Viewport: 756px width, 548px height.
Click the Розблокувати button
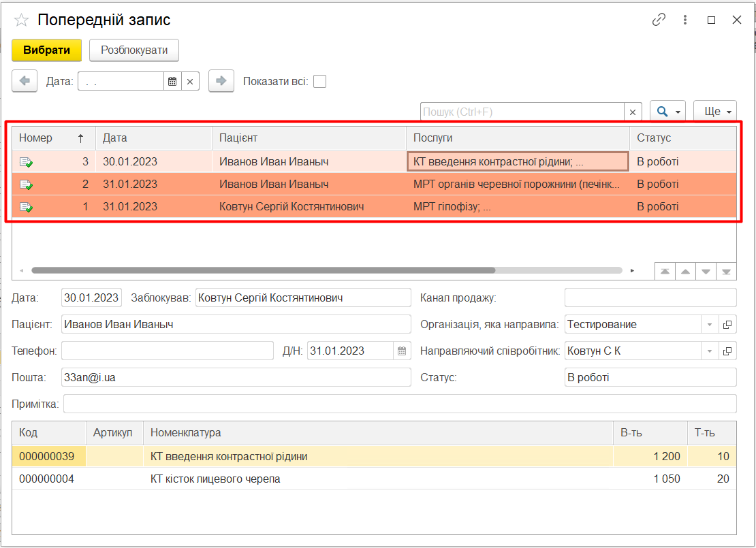[x=134, y=50]
